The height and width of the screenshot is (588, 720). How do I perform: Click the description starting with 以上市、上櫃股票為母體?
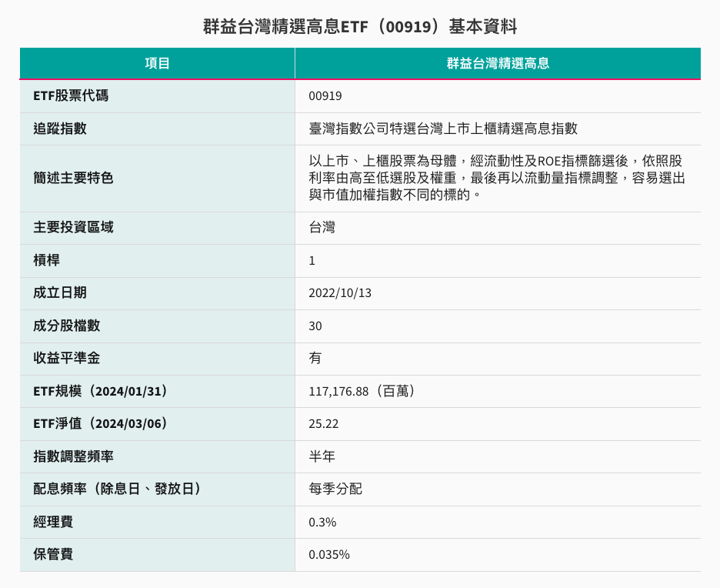[497, 179]
